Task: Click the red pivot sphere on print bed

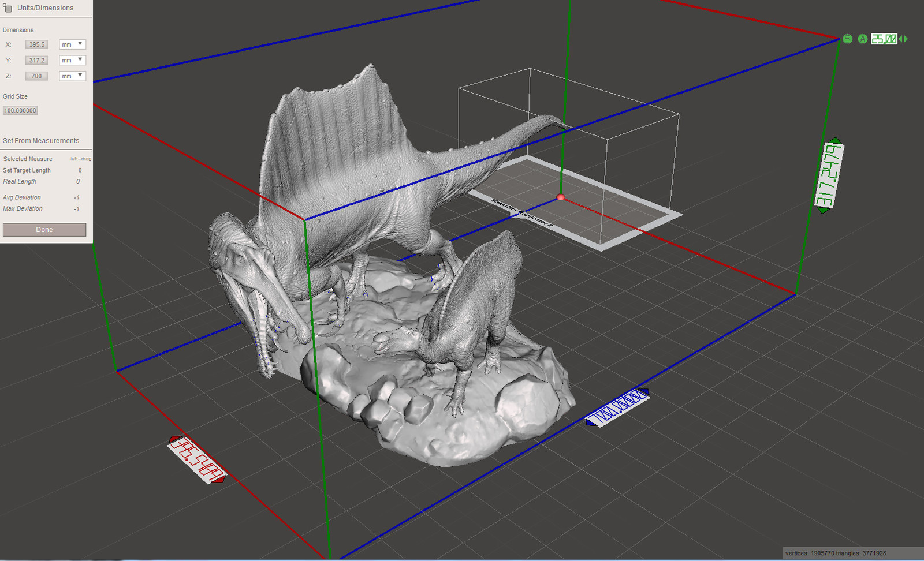Action: click(x=560, y=197)
